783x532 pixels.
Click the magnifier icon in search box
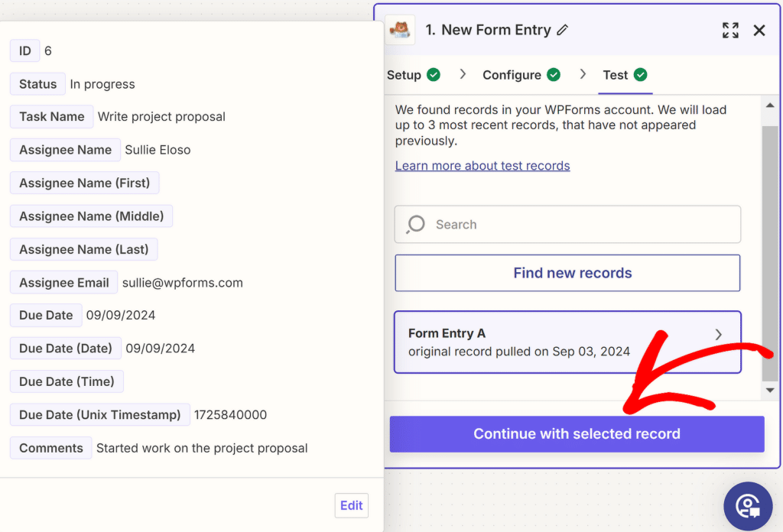tap(415, 225)
